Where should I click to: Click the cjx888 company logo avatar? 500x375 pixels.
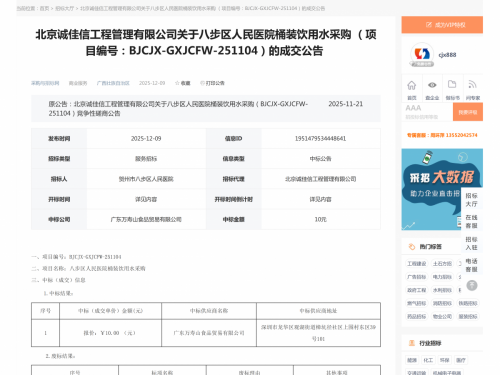422,54
